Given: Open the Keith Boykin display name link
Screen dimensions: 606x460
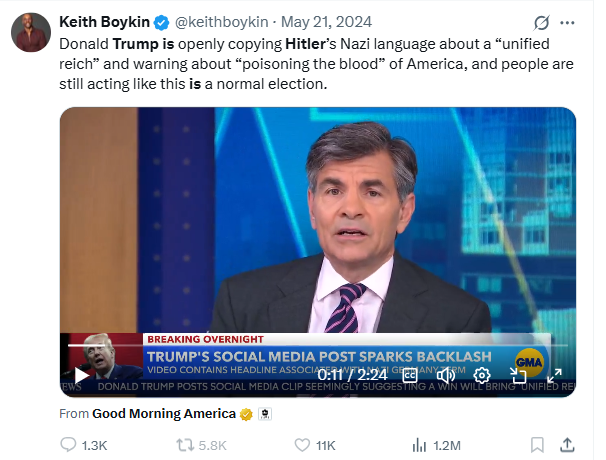Looking at the screenshot, I should click(x=104, y=22).
